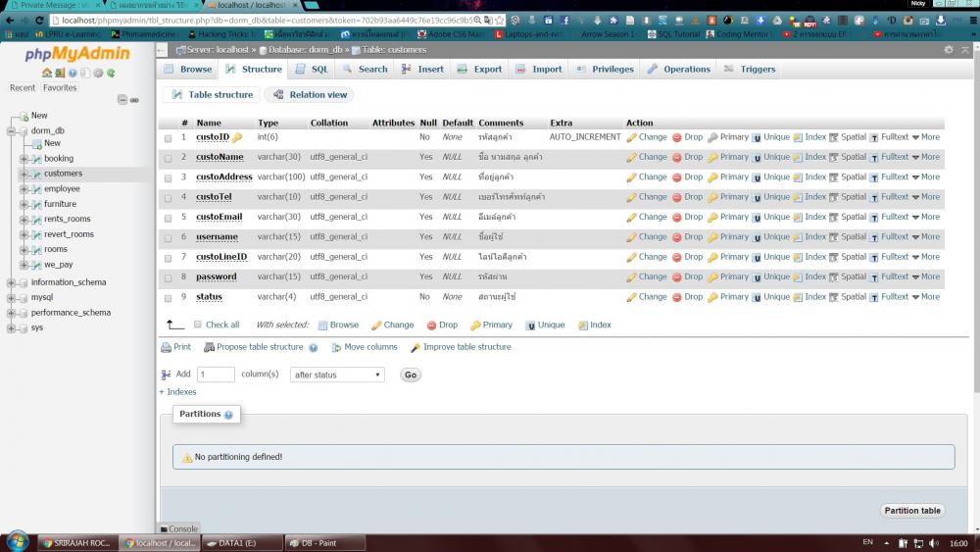Switch to SQL tab
Screen dimensions: 980x552
pyautogui.click(x=312, y=70)
